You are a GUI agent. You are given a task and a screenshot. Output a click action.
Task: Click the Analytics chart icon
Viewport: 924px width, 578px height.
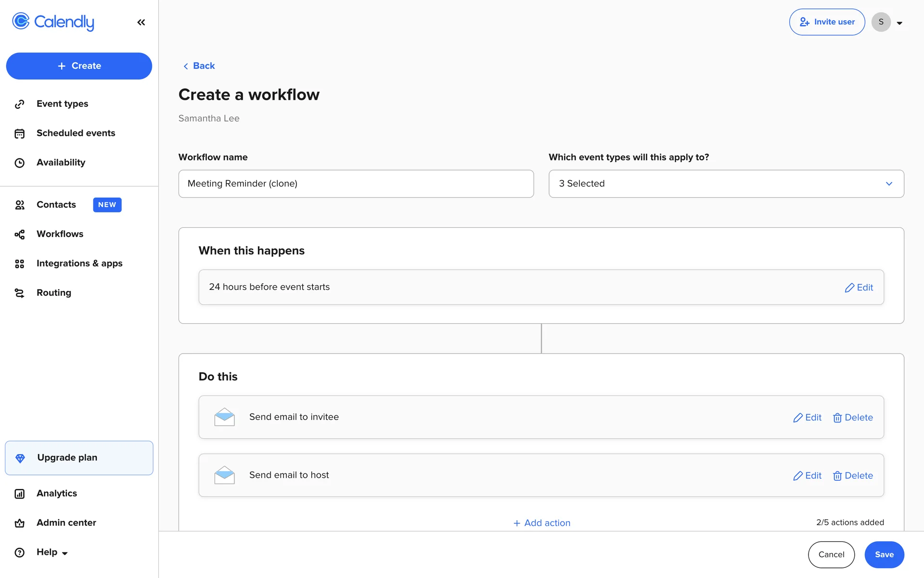pos(20,494)
